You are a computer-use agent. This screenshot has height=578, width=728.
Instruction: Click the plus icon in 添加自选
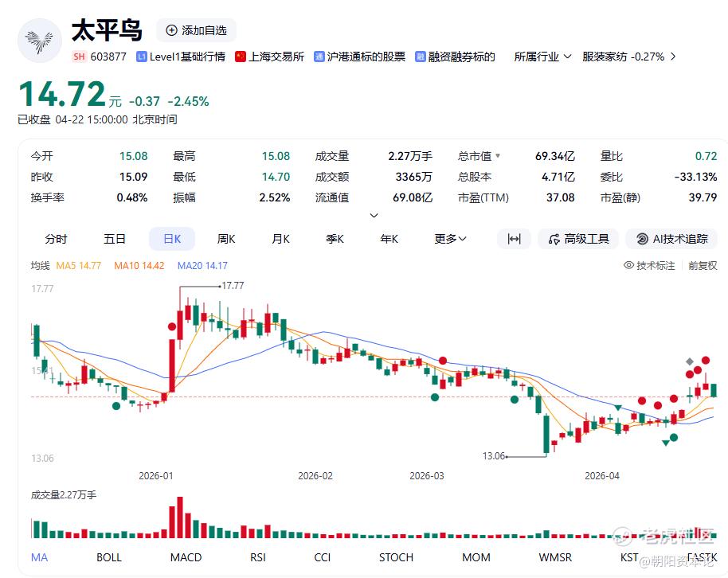pyautogui.click(x=172, y=30)
